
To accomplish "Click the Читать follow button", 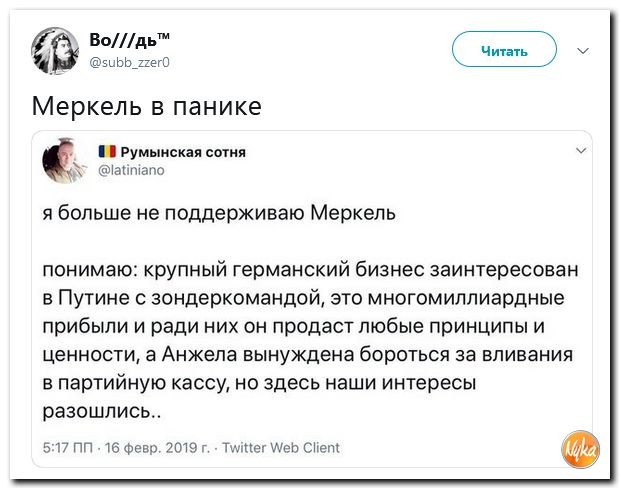I will 504,49.
